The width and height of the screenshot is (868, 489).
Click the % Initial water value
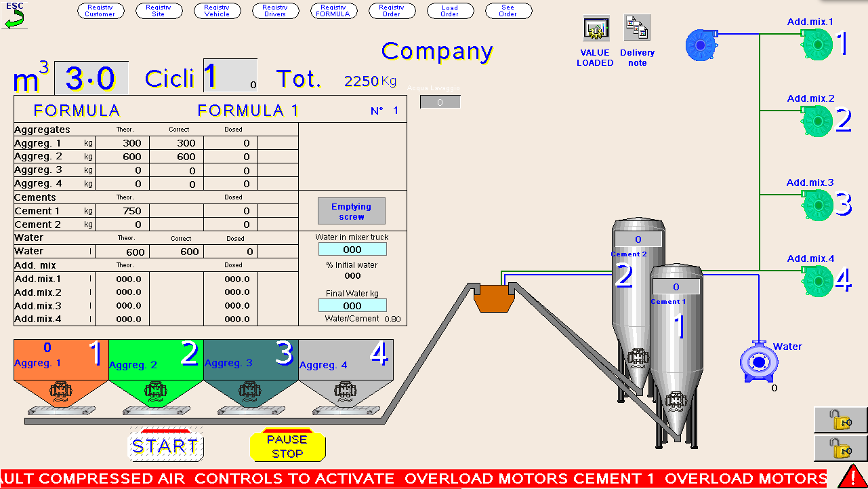click(x=352, y=276)
